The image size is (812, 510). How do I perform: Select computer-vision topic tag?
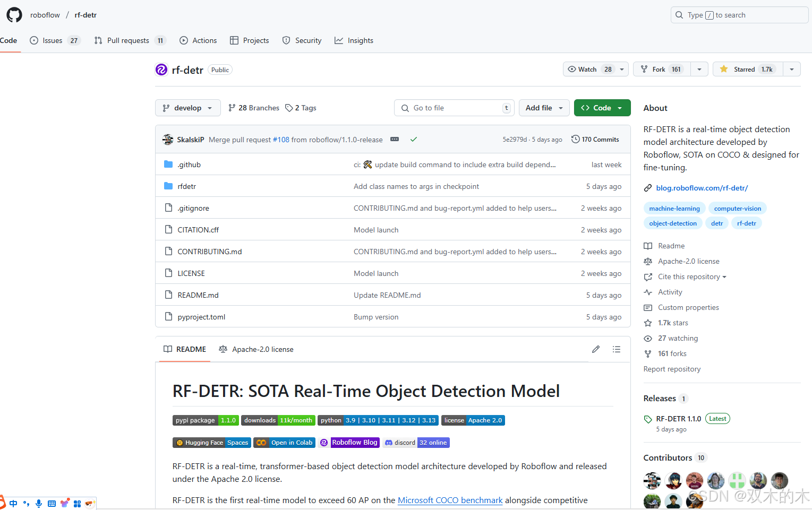tap(738, 209)
